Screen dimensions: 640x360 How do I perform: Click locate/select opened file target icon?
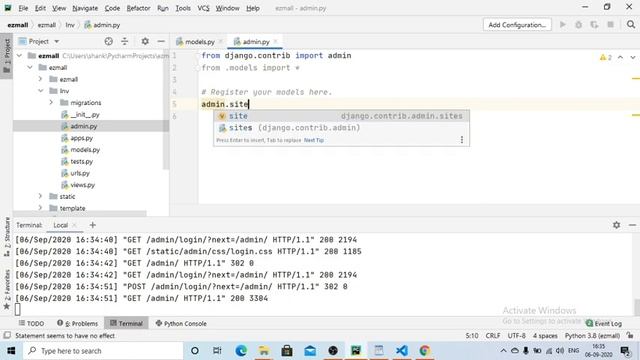coord(109,41)
